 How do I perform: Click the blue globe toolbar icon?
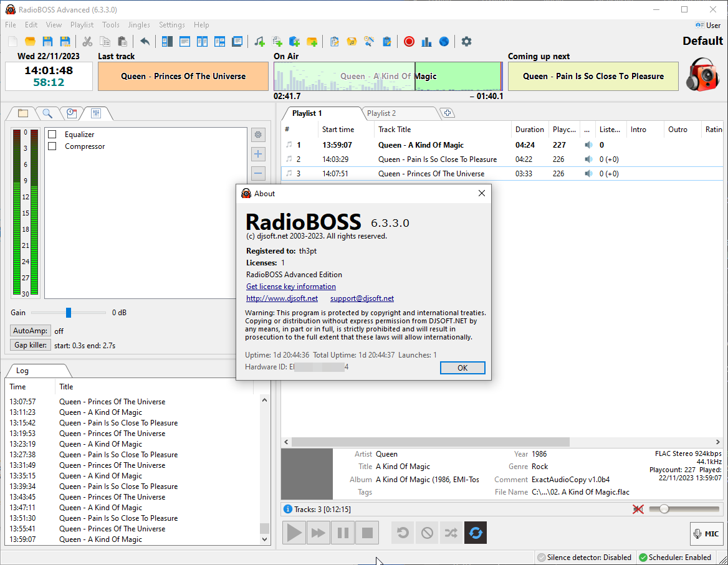coord(444,42)
